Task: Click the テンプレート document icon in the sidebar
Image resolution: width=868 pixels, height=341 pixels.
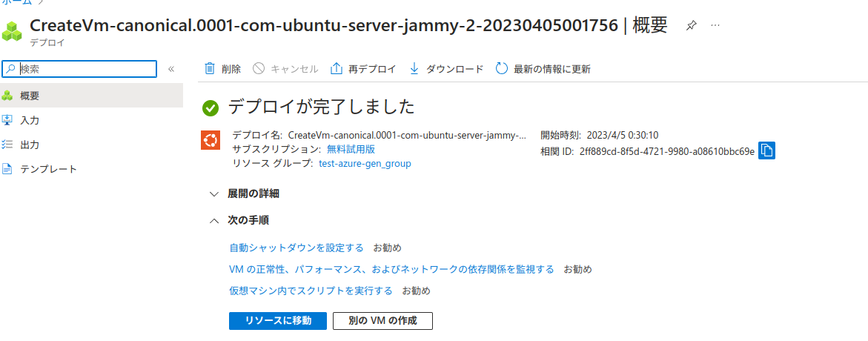Action: point(7,169)
